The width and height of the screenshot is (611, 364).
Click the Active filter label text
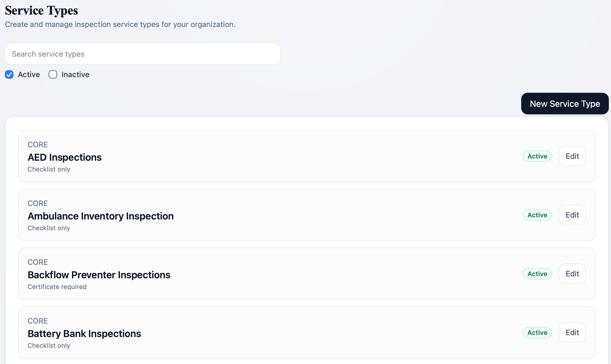(x=29, y=74)
